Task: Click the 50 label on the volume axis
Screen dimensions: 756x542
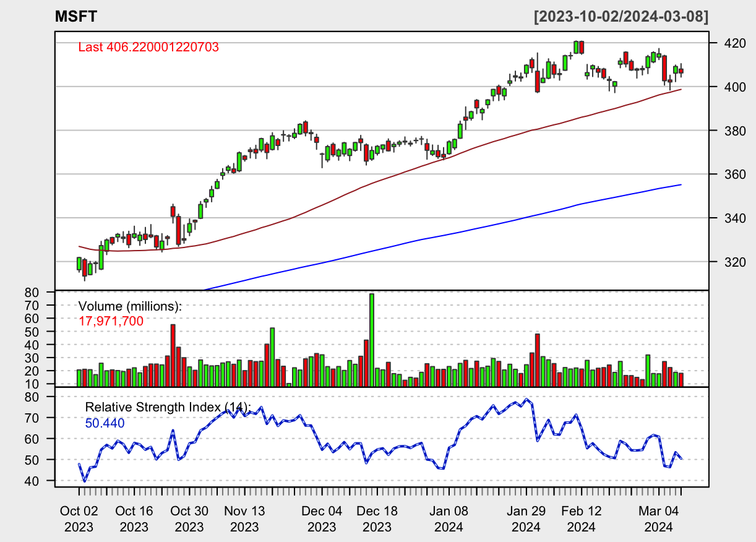Action: click(x=33, y=331)
